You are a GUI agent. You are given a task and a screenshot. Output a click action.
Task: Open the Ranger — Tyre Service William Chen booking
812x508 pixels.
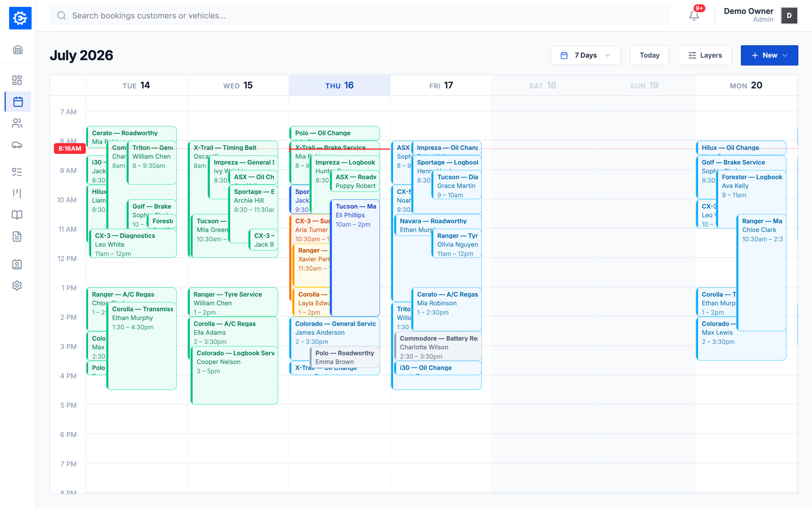tap(233, 302)
